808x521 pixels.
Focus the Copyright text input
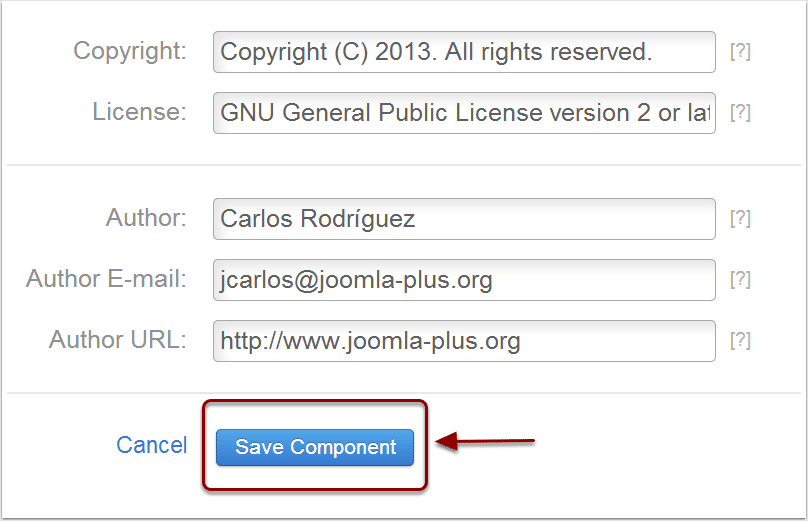(464, 52)
